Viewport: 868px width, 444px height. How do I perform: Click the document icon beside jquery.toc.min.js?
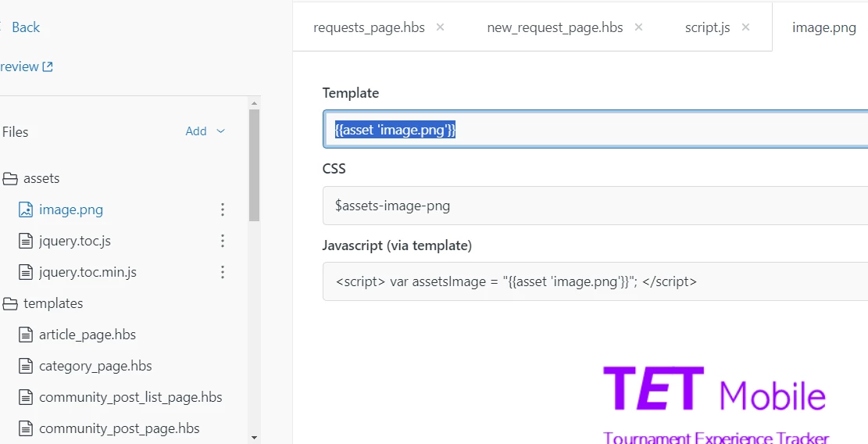point(26,272)
